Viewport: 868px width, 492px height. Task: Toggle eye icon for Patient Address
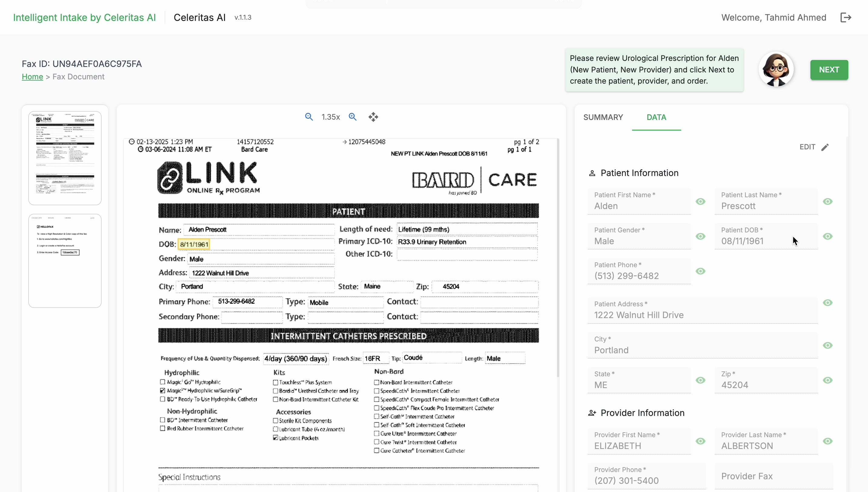coord(827,303)
